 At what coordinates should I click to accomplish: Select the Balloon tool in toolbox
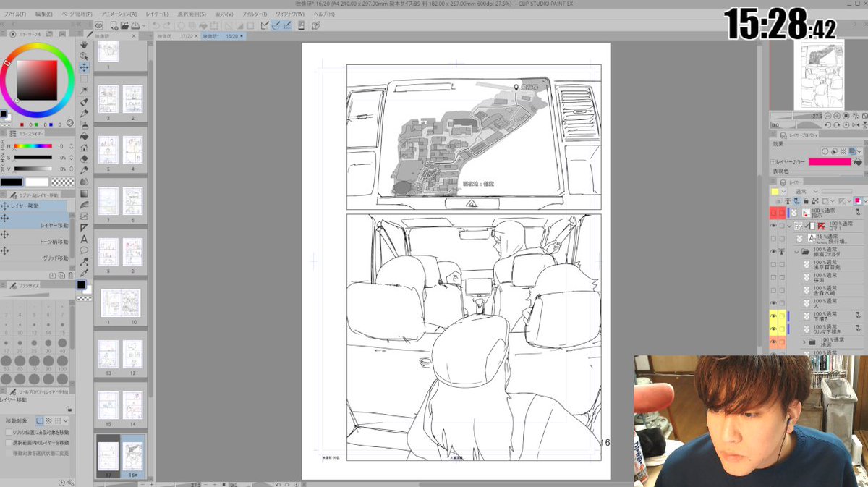point(85,250)
